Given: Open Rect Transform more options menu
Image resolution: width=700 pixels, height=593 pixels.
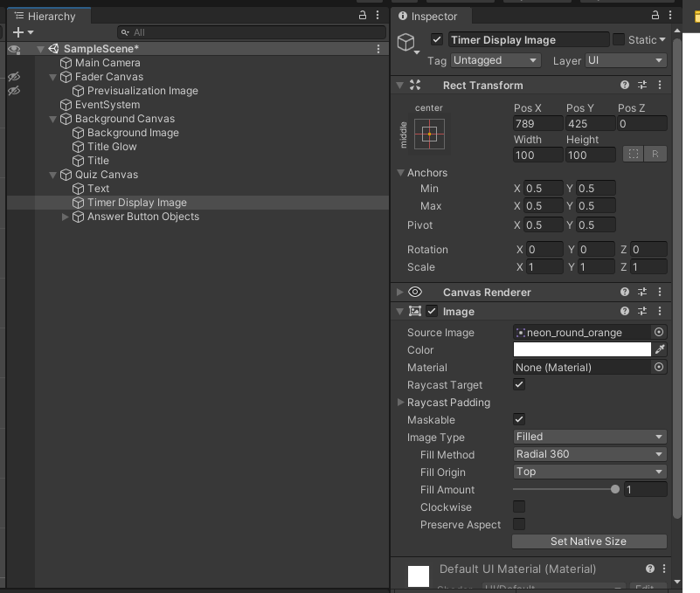Looking at the screenshot, I should point(660,86).
